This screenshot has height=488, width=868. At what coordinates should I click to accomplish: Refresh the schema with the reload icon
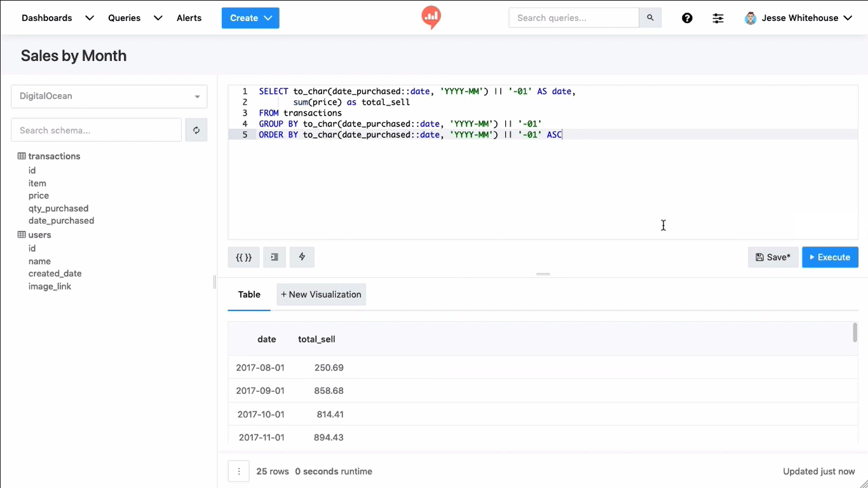(196, 130)
